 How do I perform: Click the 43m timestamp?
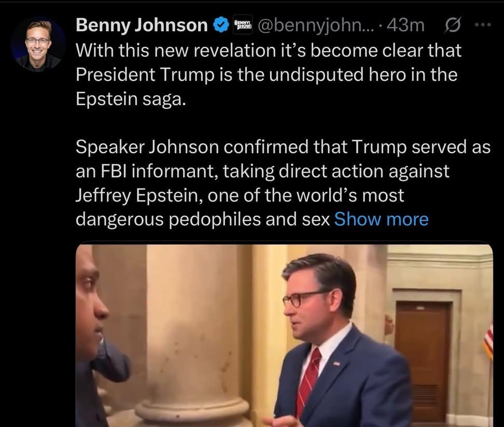(x=405, y=25)
